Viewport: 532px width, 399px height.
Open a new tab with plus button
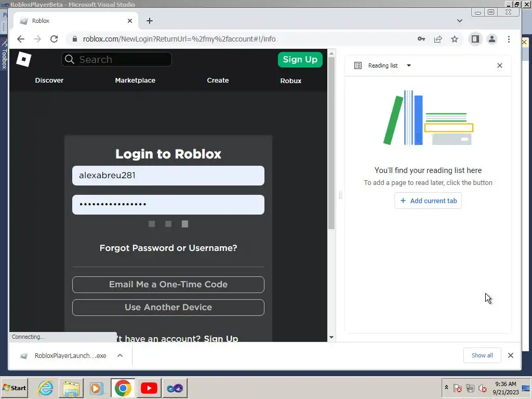(150, 21)
